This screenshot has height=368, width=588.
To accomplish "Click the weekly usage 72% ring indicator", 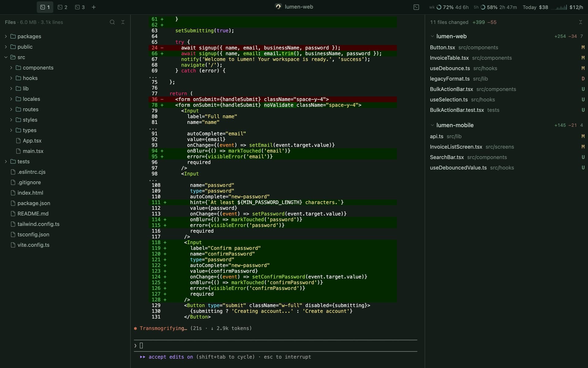I will coord(439,7).
